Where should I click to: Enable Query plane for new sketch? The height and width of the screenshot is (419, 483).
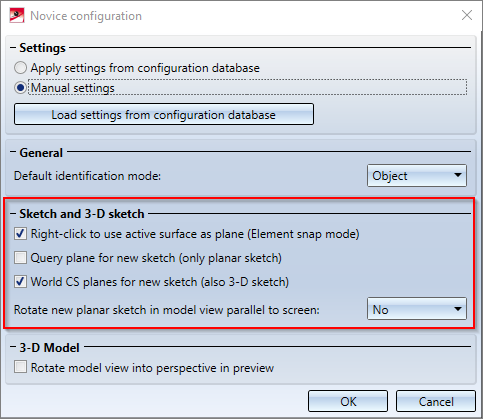[x=20, y=258]
